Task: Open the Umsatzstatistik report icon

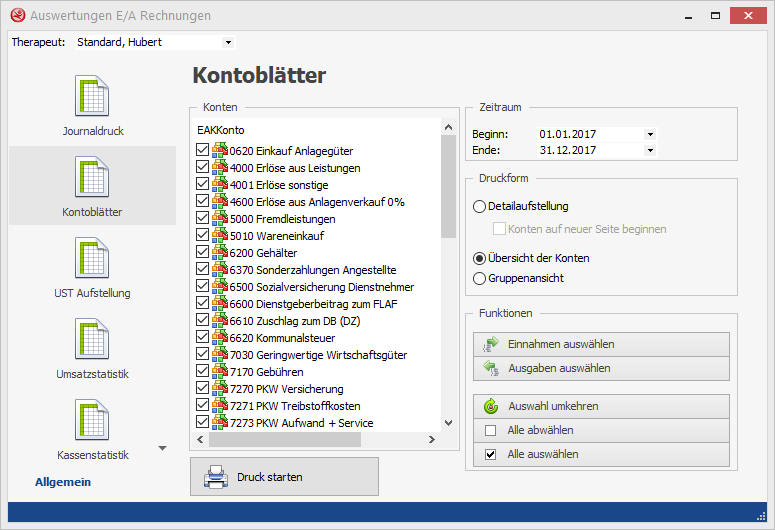Action: click(92, 339)
